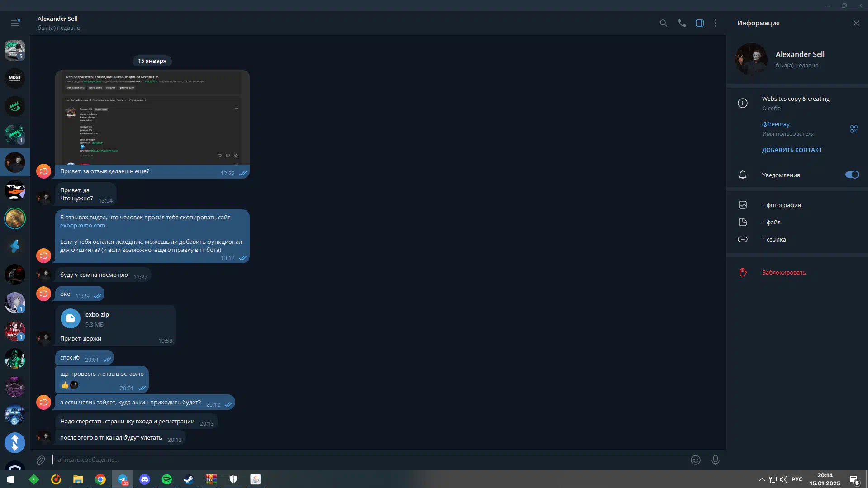Click Заблокировать to block user

point(783,273)
